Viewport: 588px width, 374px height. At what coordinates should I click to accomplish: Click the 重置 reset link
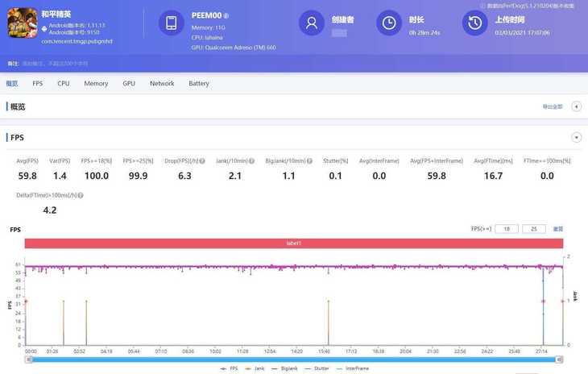pos(557,229)
